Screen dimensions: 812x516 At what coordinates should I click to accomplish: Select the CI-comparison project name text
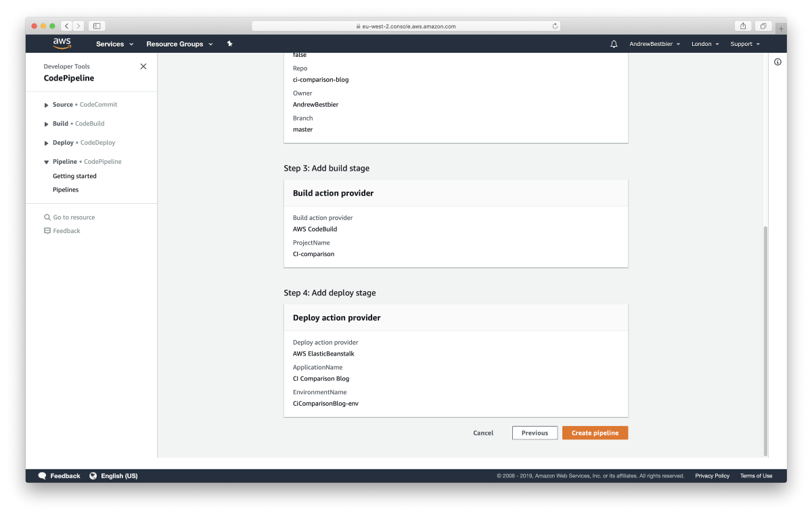click(x=313, y=254)
